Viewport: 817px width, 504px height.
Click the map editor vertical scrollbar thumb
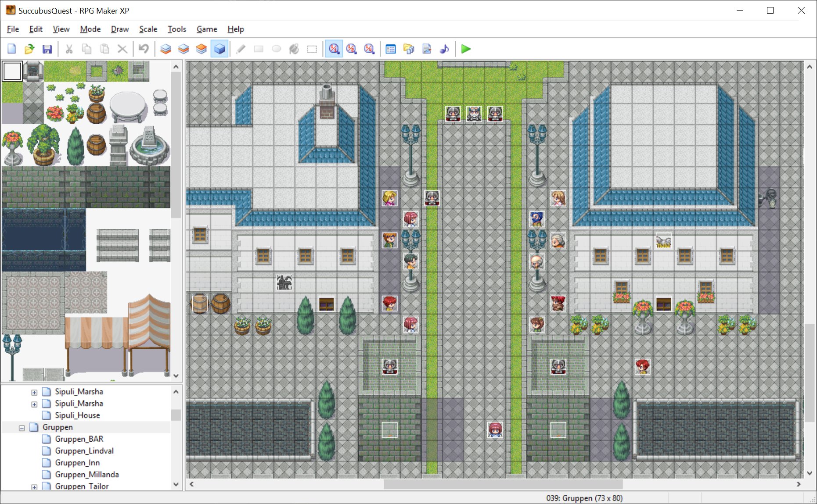[810, 373]
